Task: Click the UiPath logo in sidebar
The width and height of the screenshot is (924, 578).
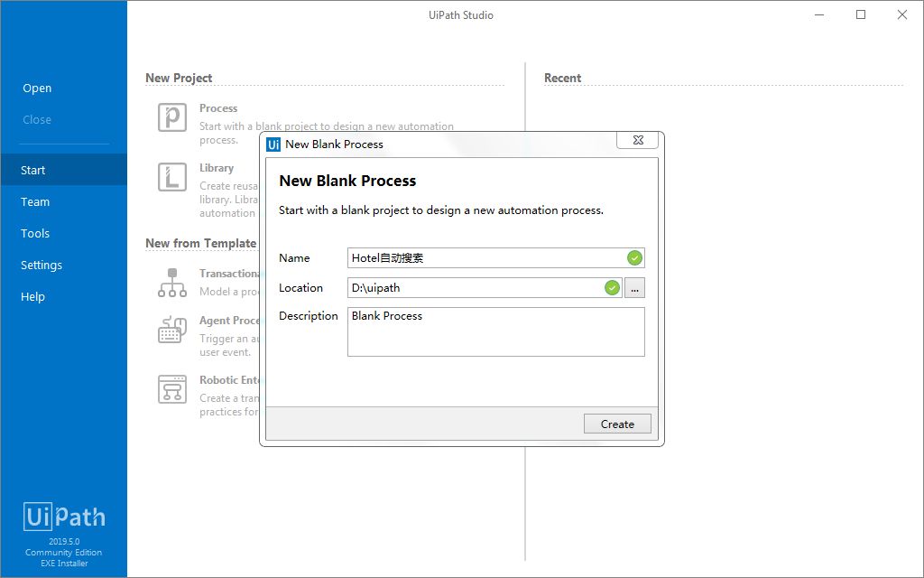Action: [x=64, y=517]
